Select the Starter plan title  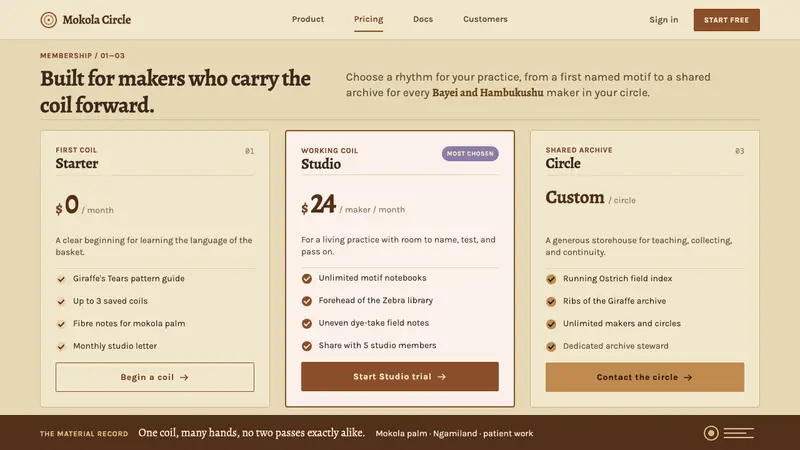(x=77, y=163)
